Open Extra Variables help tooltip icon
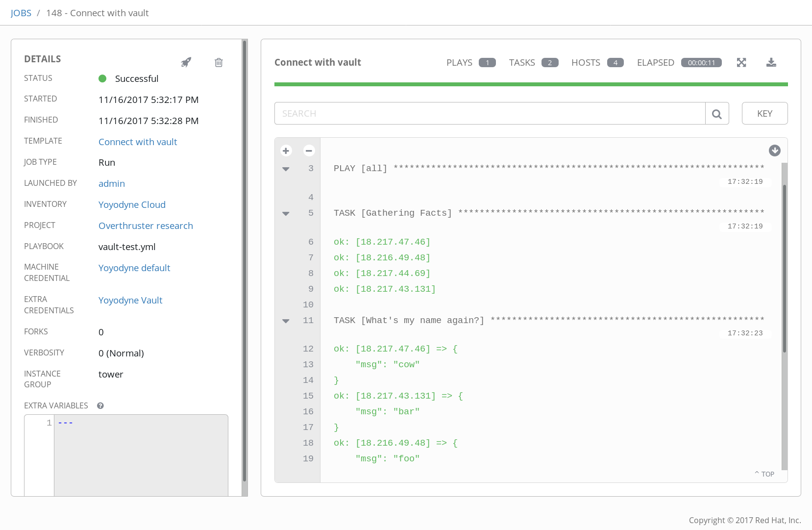This screenshot has height=530, width=812. coord(100,406)
